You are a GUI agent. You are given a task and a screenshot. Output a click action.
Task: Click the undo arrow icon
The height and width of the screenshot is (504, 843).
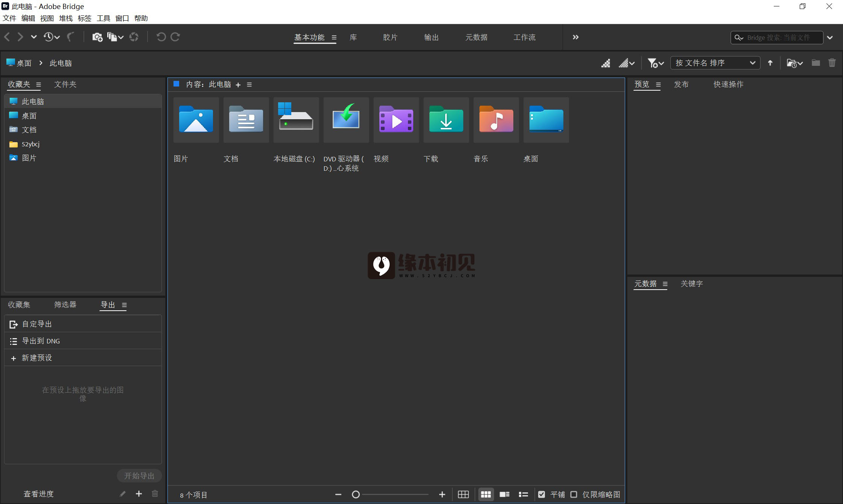(x=161, y=37)
